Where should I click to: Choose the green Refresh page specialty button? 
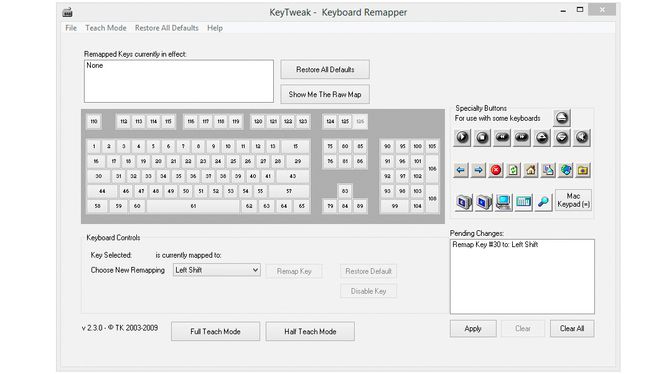coord(513,170)
